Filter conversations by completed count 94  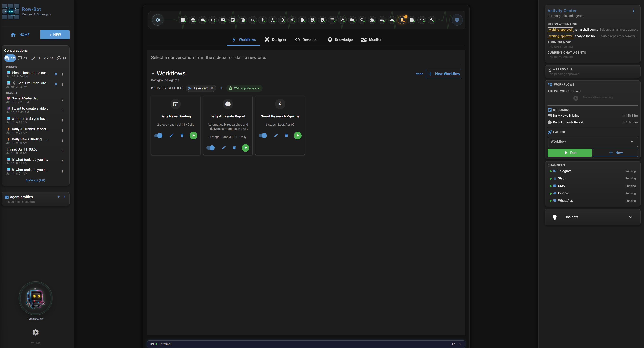[61, 58]
